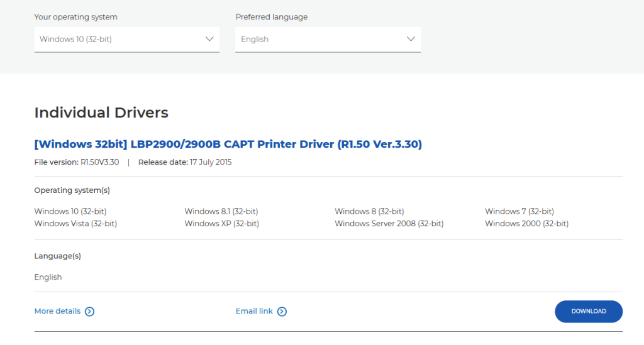Click the Your operating system label
Screen dimensions: 644x345
(x=75, y=17)
